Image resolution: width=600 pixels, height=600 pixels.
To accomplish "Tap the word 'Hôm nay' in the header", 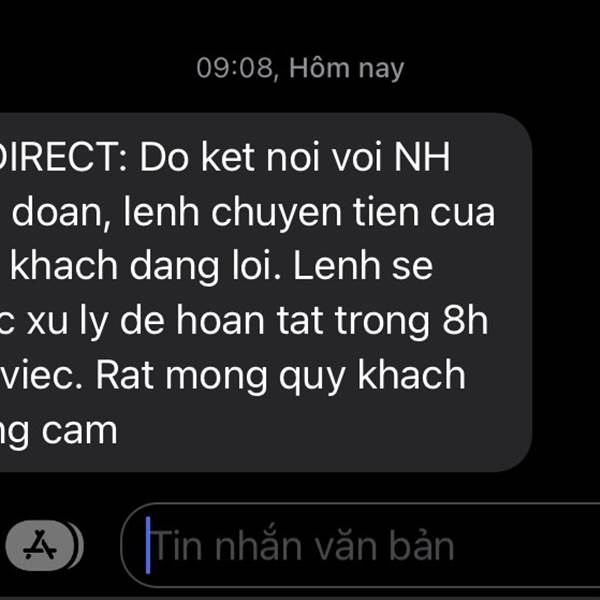I will point(347,68).
